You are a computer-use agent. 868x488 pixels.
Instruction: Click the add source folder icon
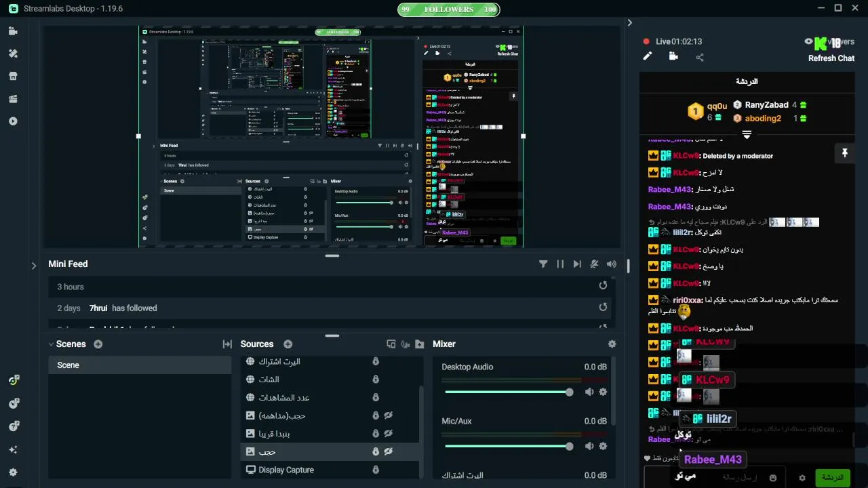click(x=420, y=344)
